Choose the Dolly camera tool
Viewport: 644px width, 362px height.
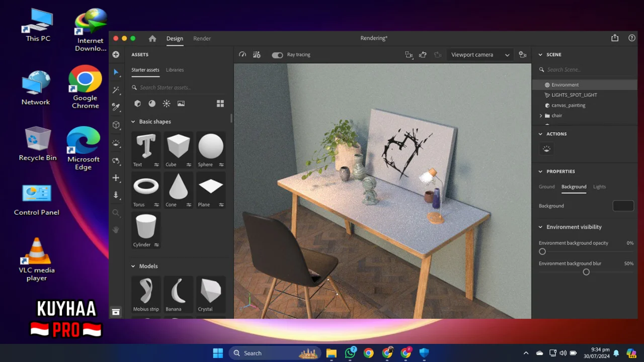(116, 195)
